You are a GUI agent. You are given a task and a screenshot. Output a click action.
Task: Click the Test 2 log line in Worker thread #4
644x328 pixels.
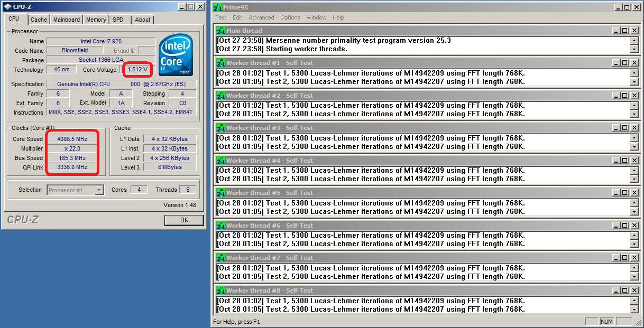371,179
